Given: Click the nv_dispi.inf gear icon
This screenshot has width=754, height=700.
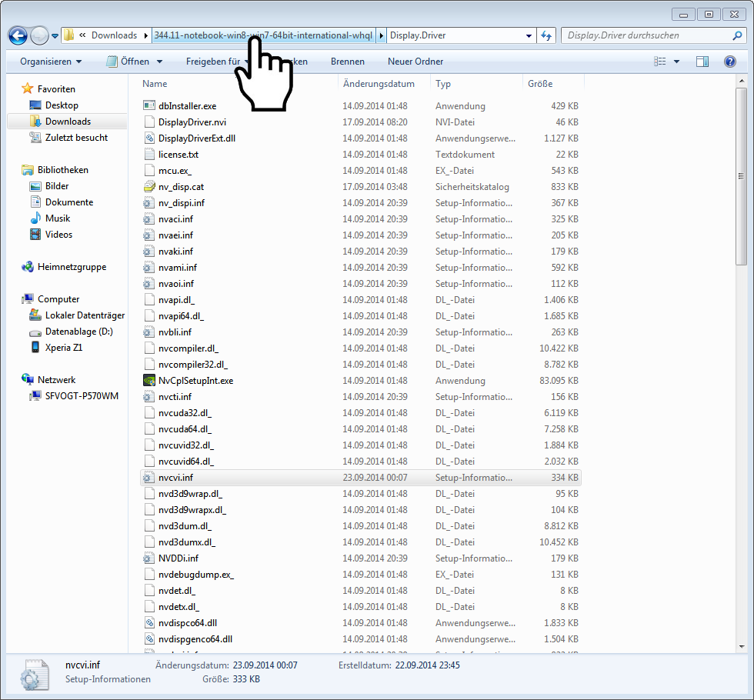Looking at the screenshot, I should tap(149, 203).
